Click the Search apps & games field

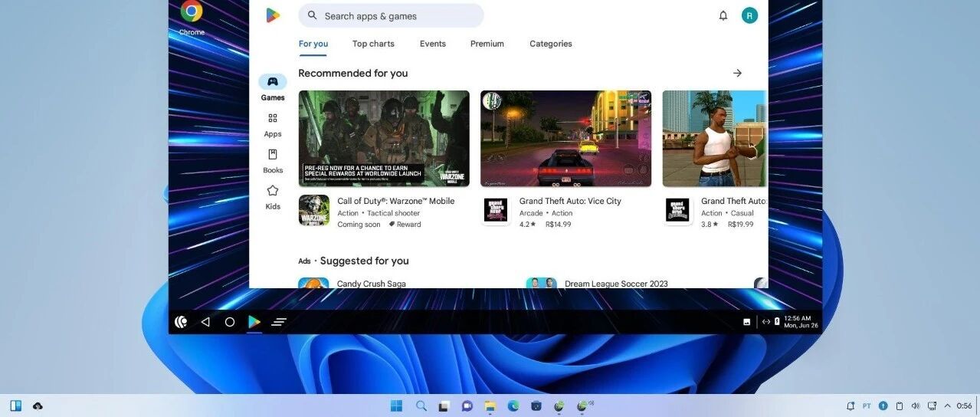[391, 15]
